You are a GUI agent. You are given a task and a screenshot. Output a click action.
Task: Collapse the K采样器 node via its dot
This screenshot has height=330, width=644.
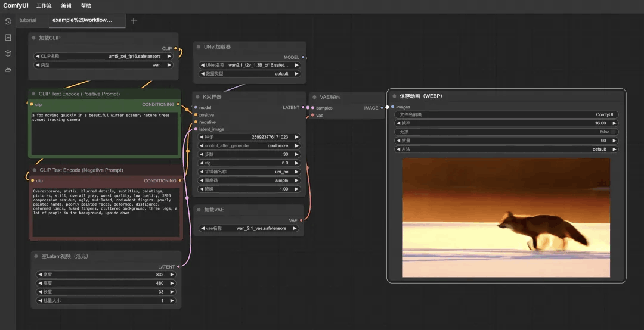tap(197, 97)
